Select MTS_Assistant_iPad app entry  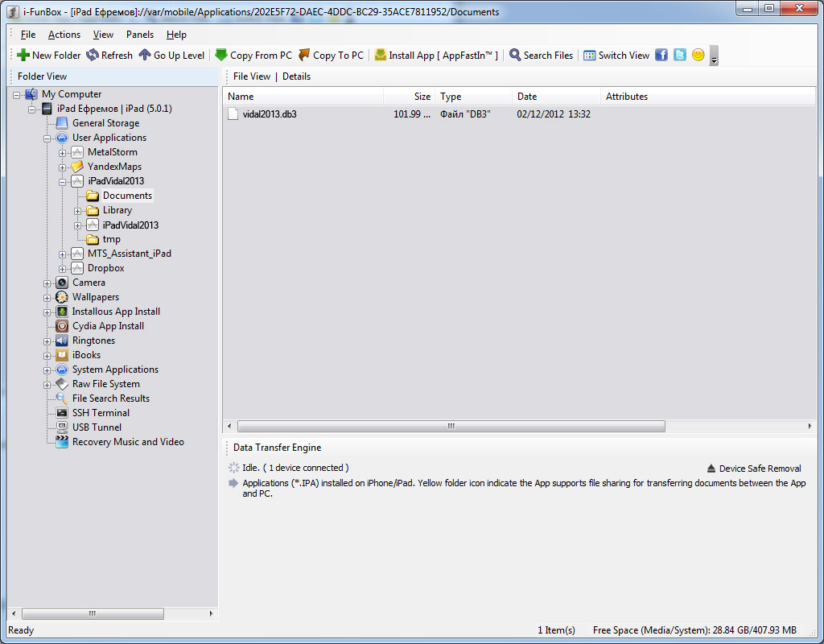[130, 254]
